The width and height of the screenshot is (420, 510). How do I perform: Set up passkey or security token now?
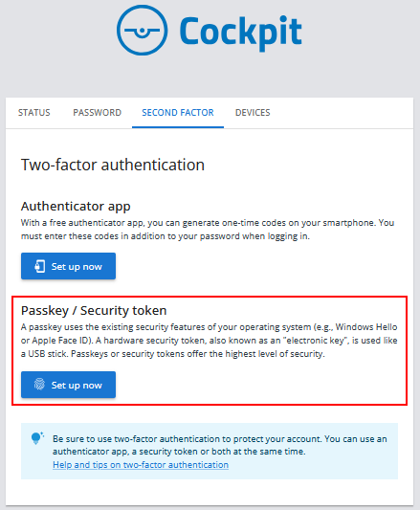(68, 385)
